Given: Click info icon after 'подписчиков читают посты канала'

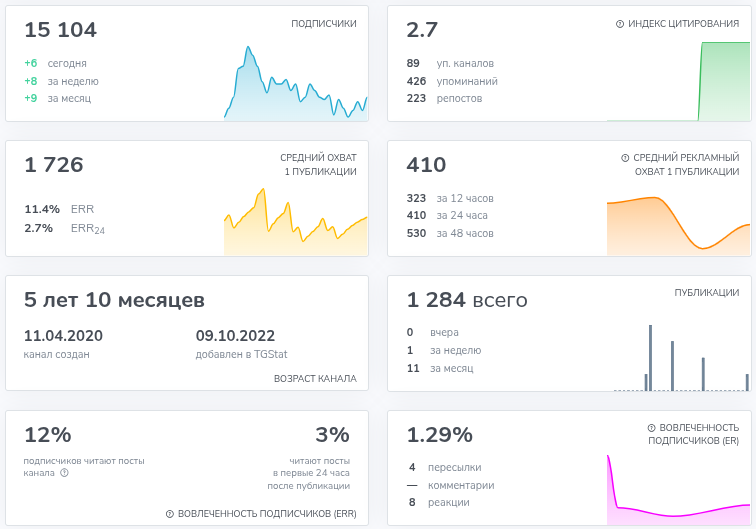Looking at the screenshot, I should click(x=64, y=473).
